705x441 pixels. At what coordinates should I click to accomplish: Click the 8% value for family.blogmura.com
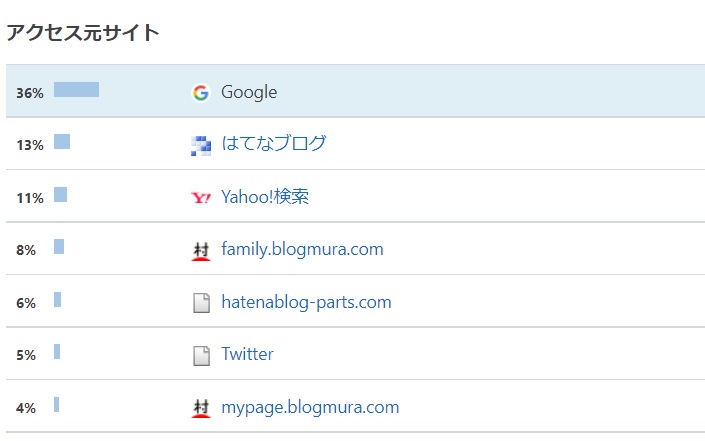tap(26, 250)
